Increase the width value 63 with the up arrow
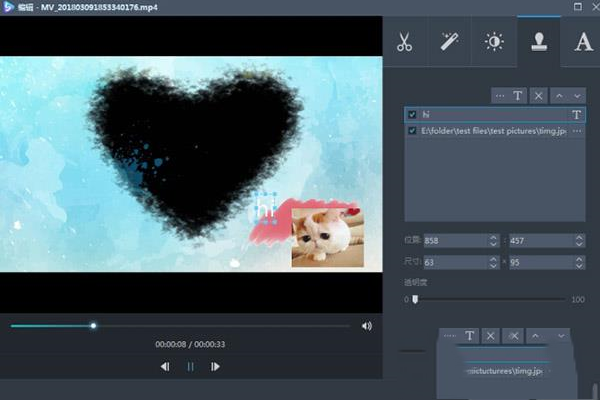 pos(493,258)
